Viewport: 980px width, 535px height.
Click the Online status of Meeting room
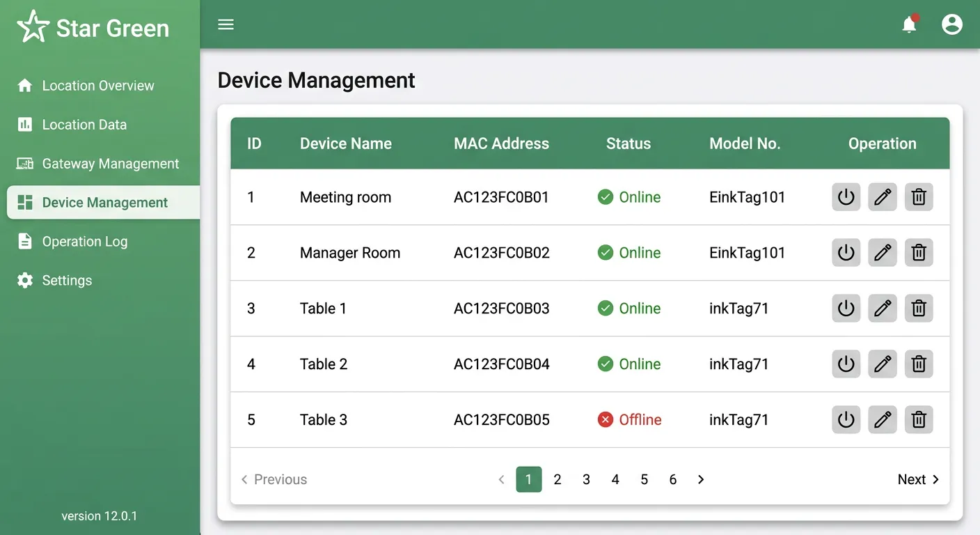pyautogui.click(x=629, y=197)
